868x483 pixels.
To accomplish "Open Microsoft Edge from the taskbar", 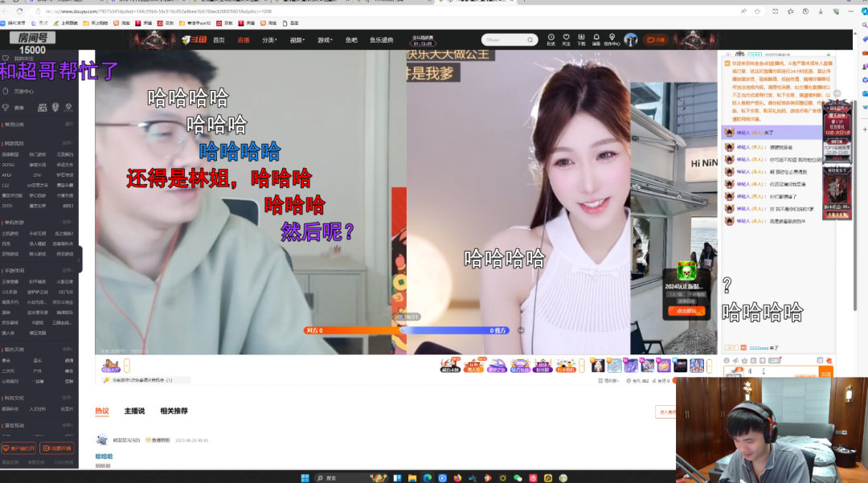I will click(428, 478).
